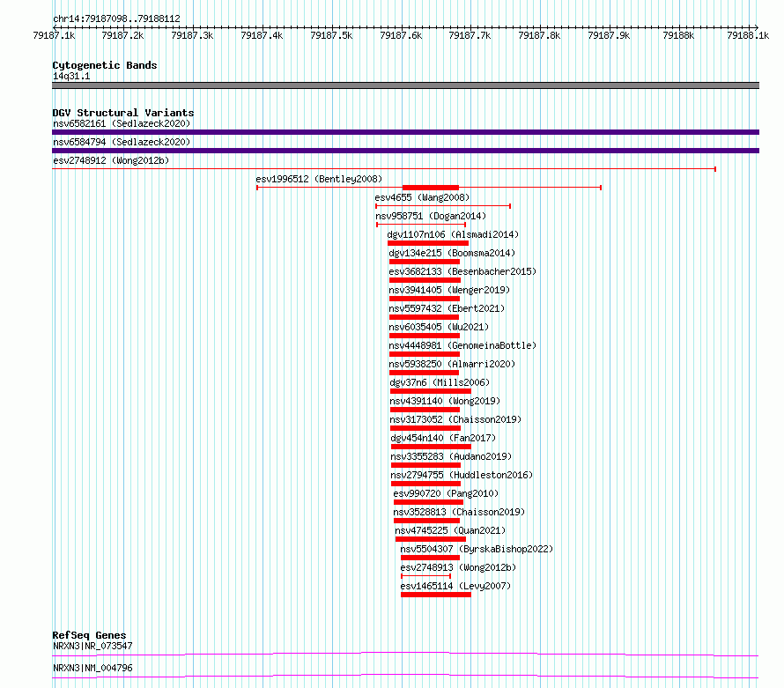Click the DGV Structural Variants track title

[x=123, y=113]
